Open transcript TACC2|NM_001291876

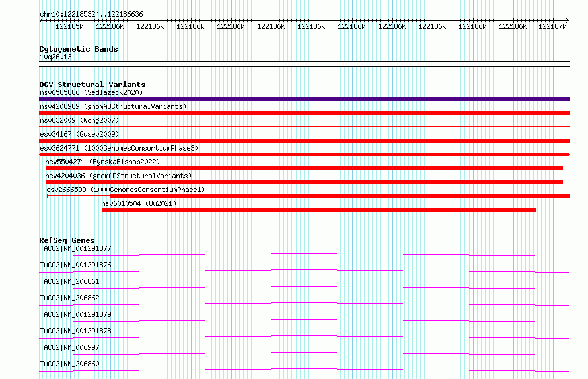[75, 265]
